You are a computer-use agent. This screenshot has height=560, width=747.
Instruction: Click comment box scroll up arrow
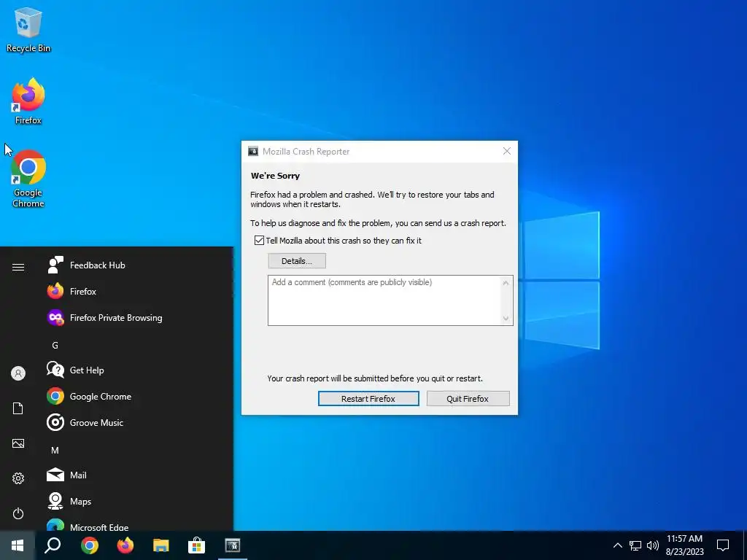(506, 283)
